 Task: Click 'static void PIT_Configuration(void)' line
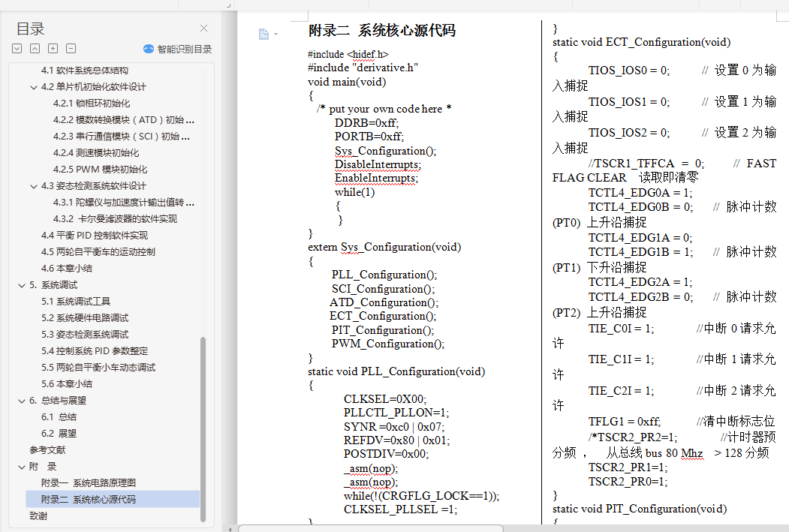click(x=640, y=509)
